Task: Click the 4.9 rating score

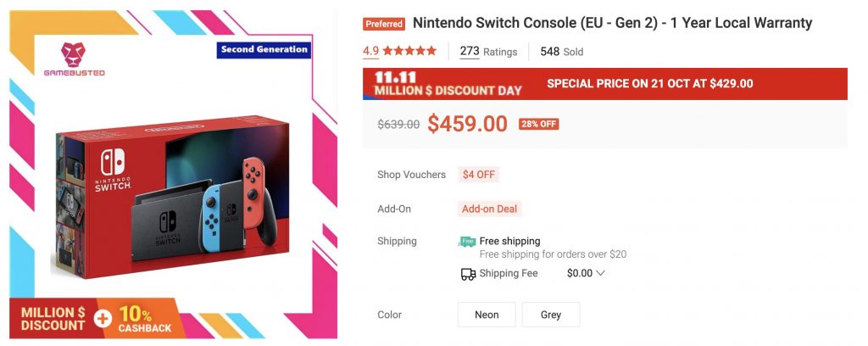Action: click(x=370, y=51)
